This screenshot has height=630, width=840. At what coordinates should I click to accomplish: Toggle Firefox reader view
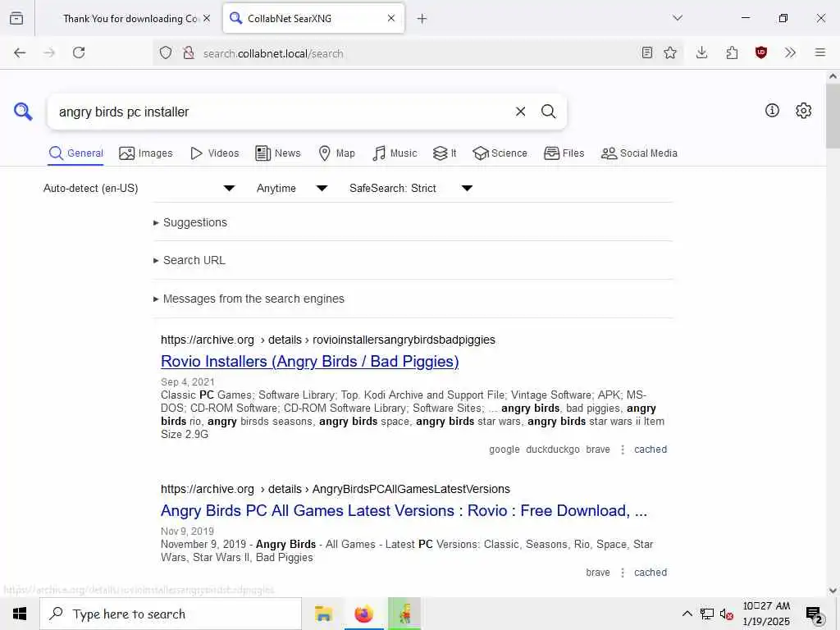coord(647,52)
